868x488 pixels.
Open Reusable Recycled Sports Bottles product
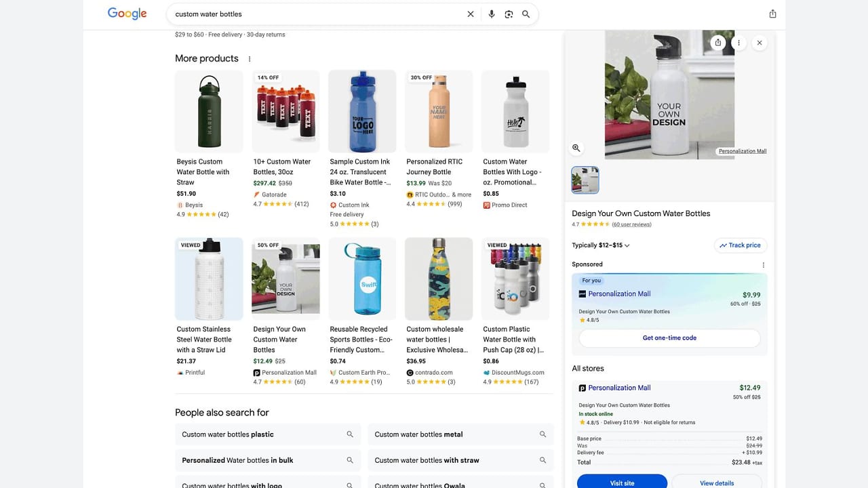[362, 312]
